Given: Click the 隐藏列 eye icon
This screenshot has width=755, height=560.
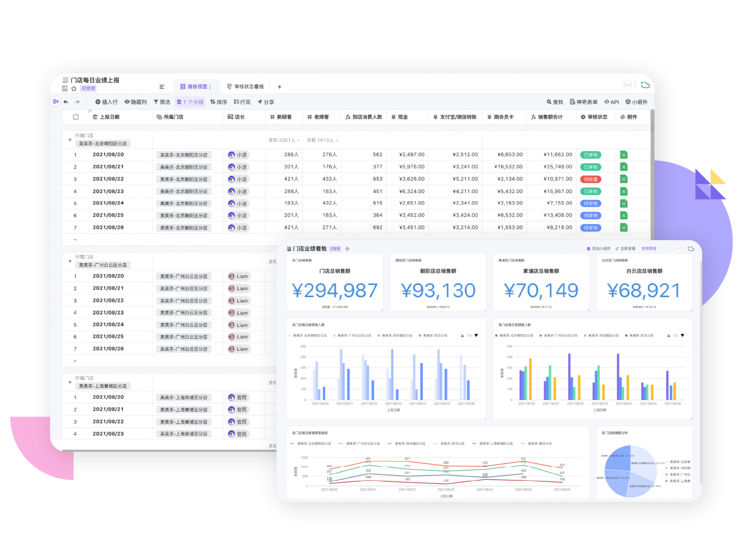Looking at the screenshot, I should 127,102.
